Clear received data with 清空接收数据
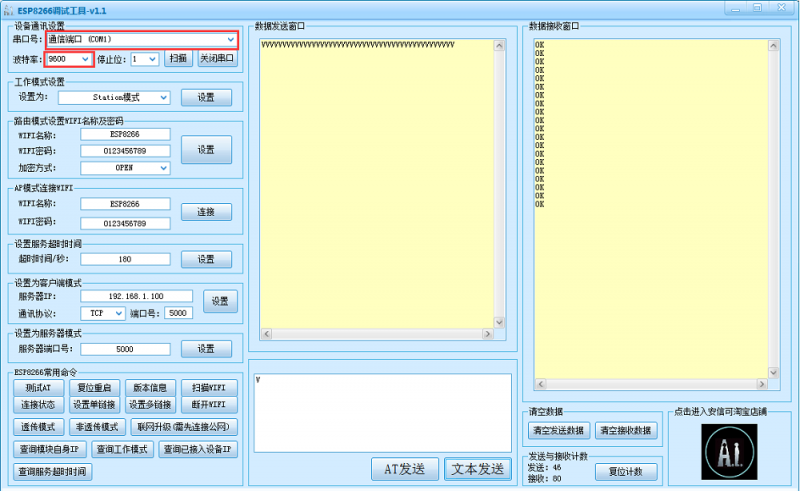 point(624,431)
